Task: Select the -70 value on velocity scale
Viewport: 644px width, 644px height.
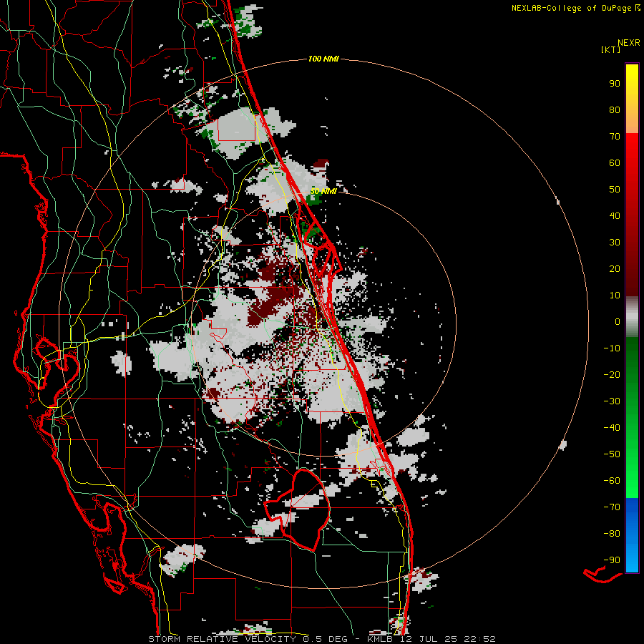Action: [x=612, y=507]
